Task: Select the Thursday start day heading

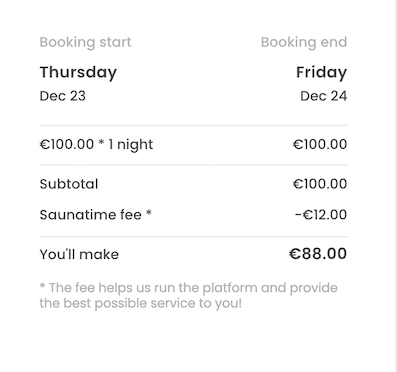Action: tap(78, 72)
